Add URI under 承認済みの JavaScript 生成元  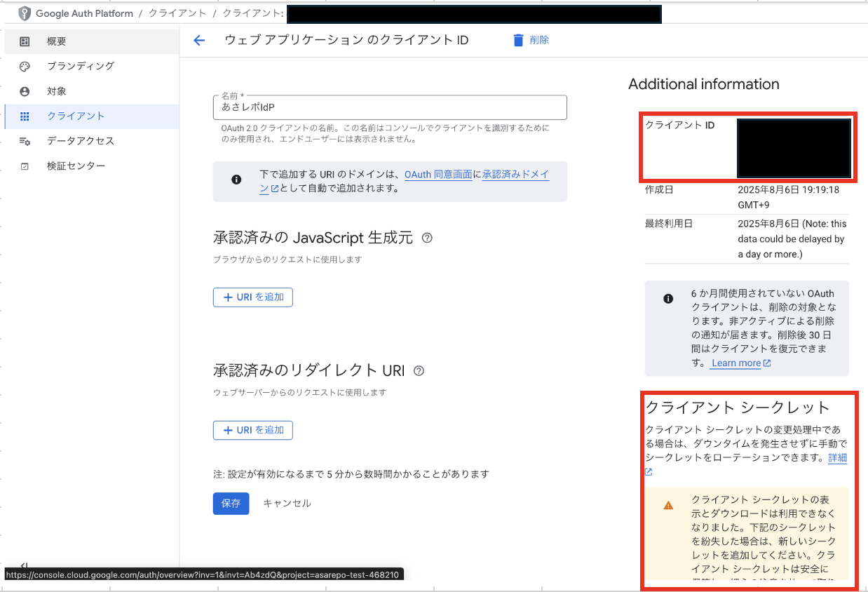(253, 297)
